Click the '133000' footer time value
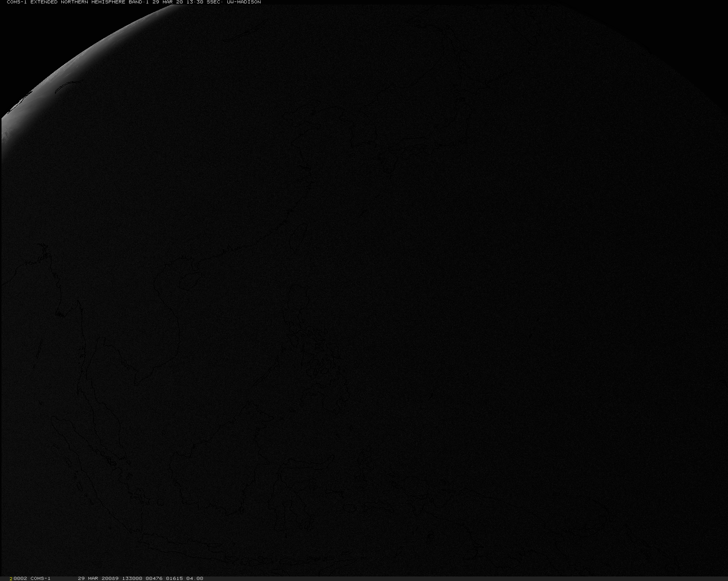This screenshot has height=581, width=728. pyautogui.click(x=132, y=578)
